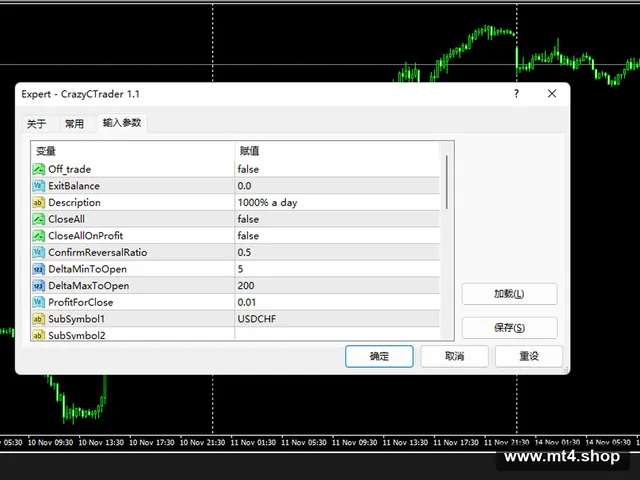Click the SubSymbol2 string-type icon
640x480 pixels.
(38, 335)
